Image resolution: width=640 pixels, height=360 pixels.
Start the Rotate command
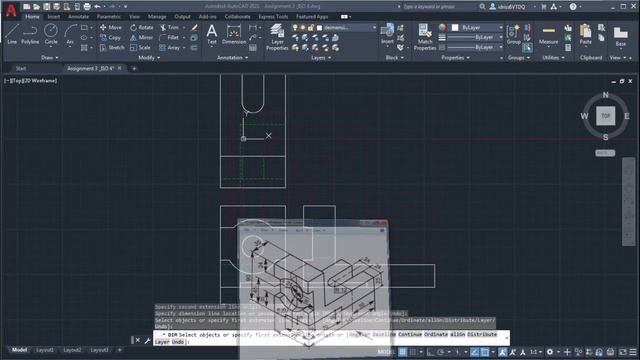142,27
